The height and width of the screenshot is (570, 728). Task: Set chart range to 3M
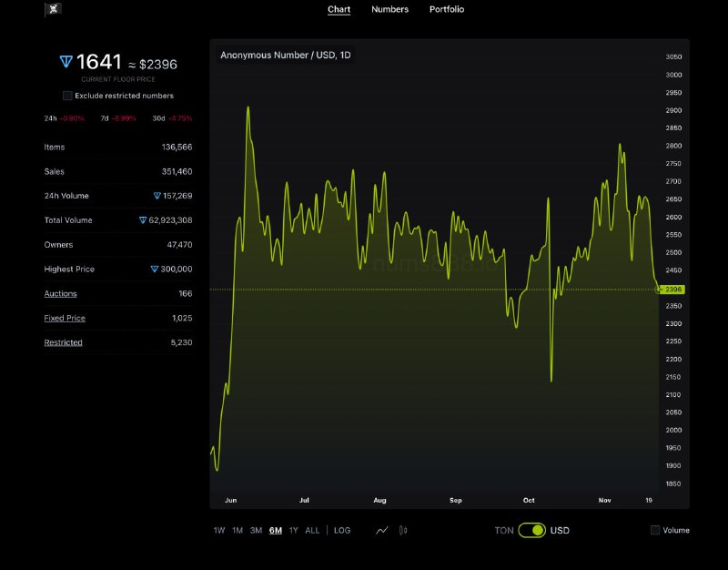pyautogui.click(x=256, y=530)
